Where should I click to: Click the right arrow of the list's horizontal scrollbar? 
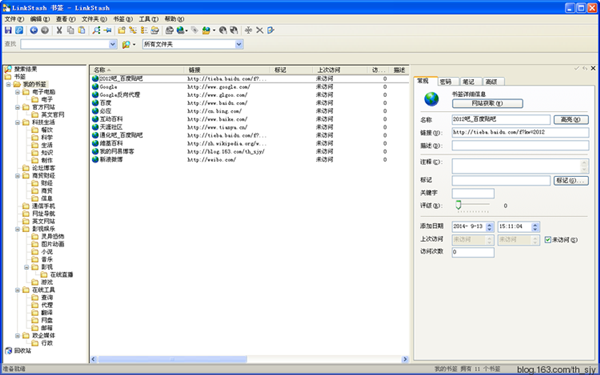pyautogui.click(x=405, y=359)
